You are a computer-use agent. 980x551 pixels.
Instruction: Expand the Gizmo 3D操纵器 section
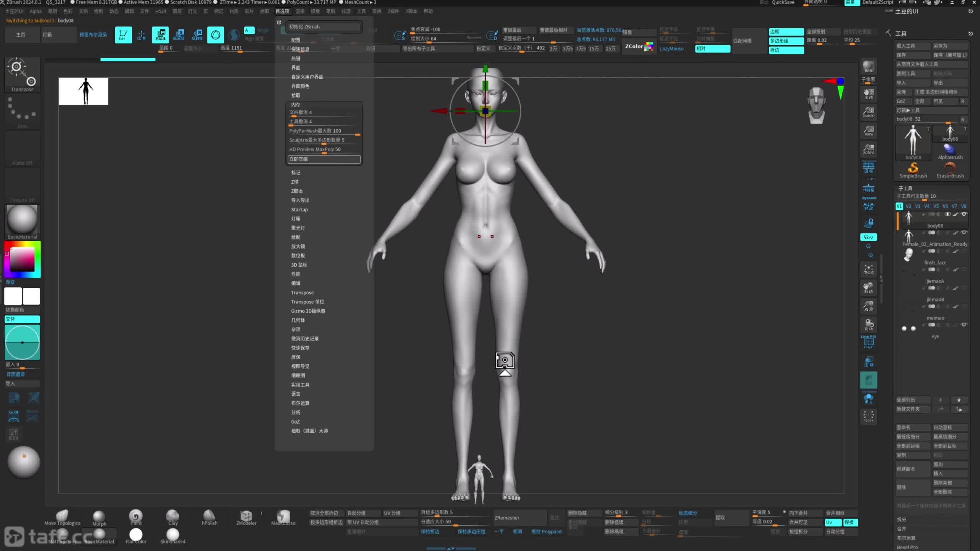[308, 311]
